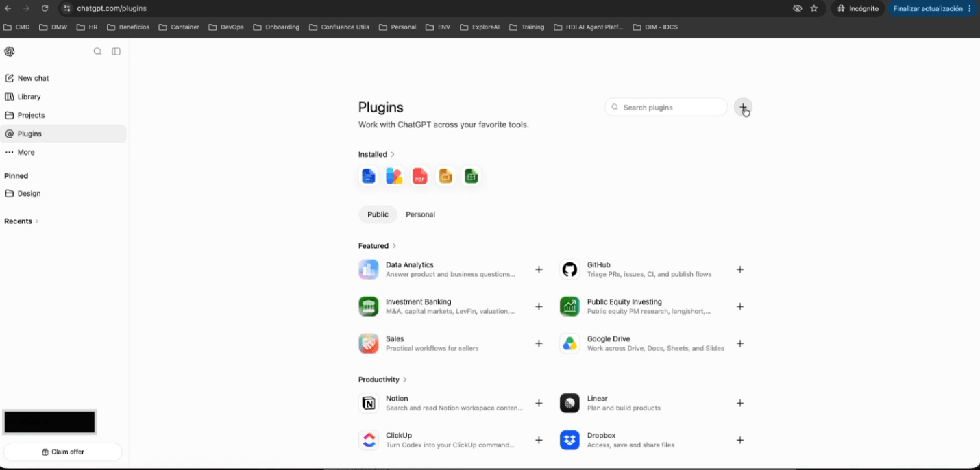Click the Claim offer button
Image resolution: width=980 pixels, height=470 pixels.
coord(63,452)
